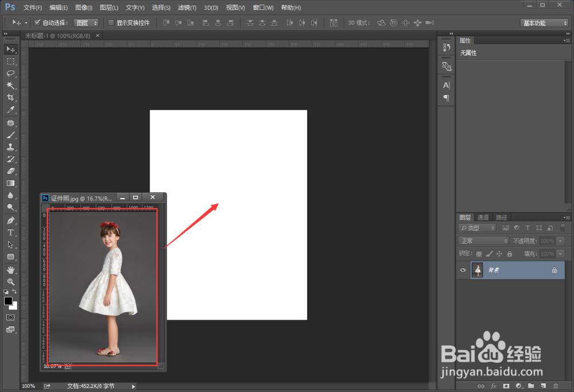Select the History Brush tool

click(10, 159)
